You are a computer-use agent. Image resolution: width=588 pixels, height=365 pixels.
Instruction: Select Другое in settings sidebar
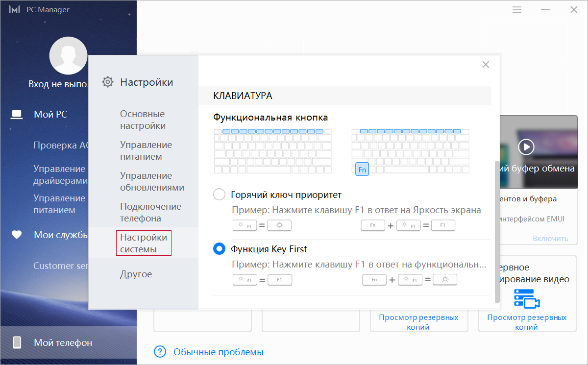point(136,274)
